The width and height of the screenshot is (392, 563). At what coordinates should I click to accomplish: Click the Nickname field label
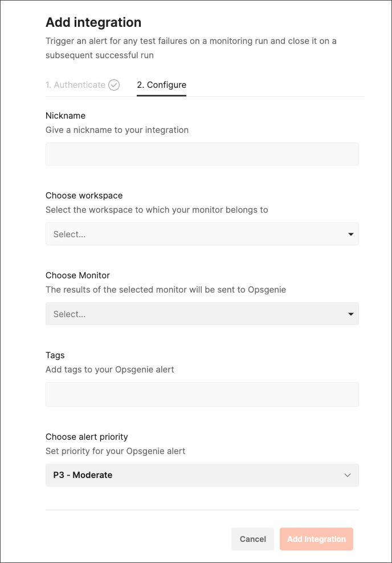(x=66, y=116)
